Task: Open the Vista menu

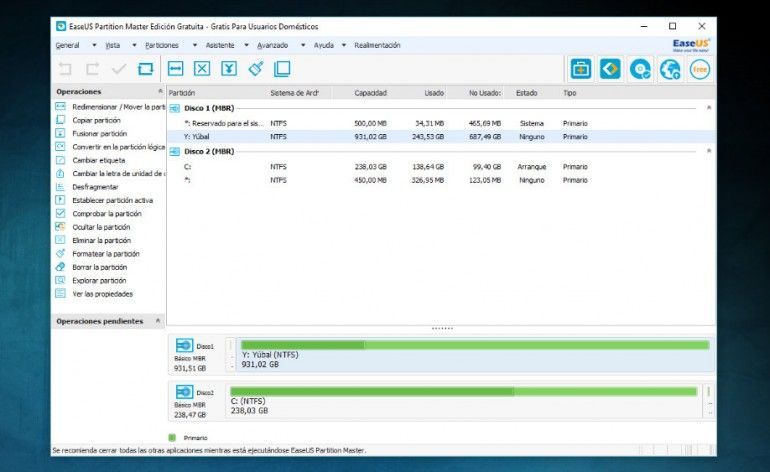Action: click(112, 45)
